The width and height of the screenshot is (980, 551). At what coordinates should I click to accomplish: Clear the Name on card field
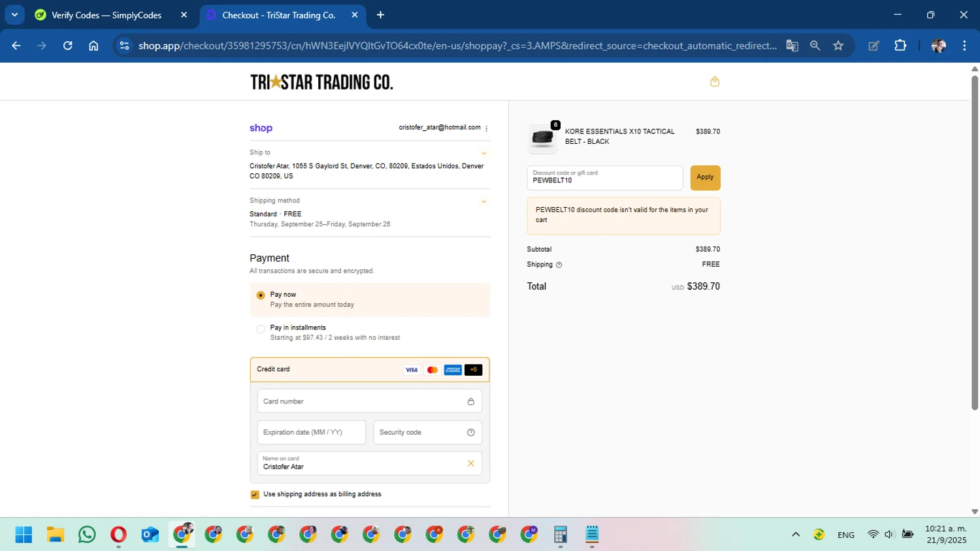pyautogui.click(x=470, y=463)
